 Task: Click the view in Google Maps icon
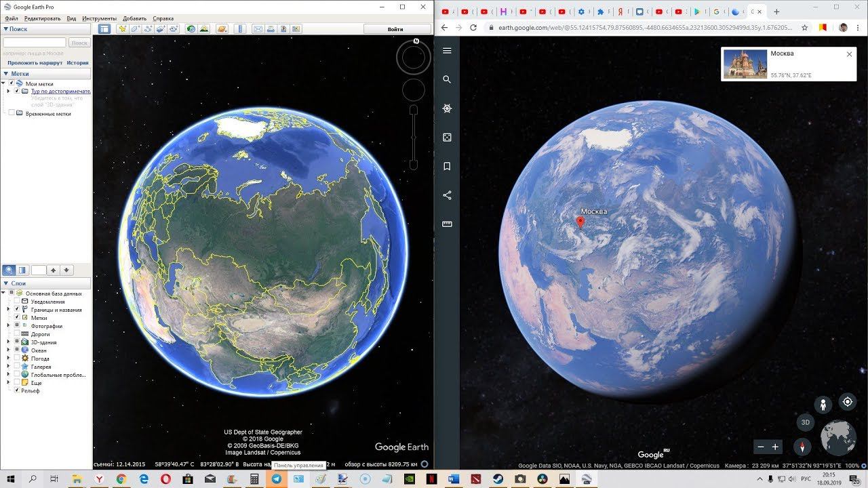click(x=296, y=29)
